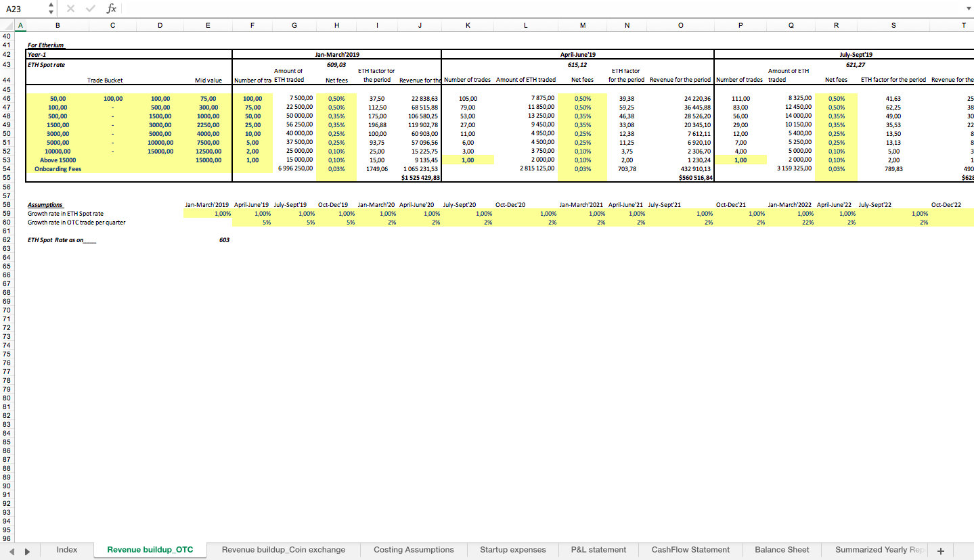
Task: Click the 'ETH Spot Rate as on' label
Action: pyautogui.click(x=62, y=239)
